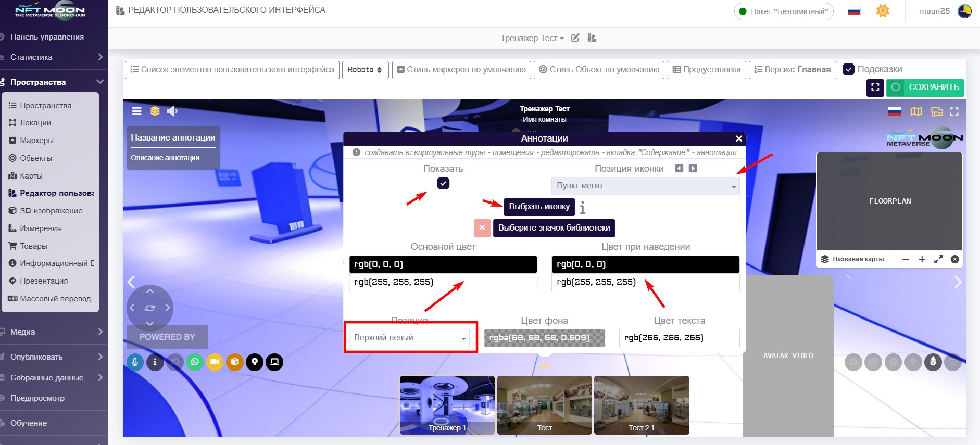
Task: Open the green WhatsApp icon
Action: click(195, 362)
